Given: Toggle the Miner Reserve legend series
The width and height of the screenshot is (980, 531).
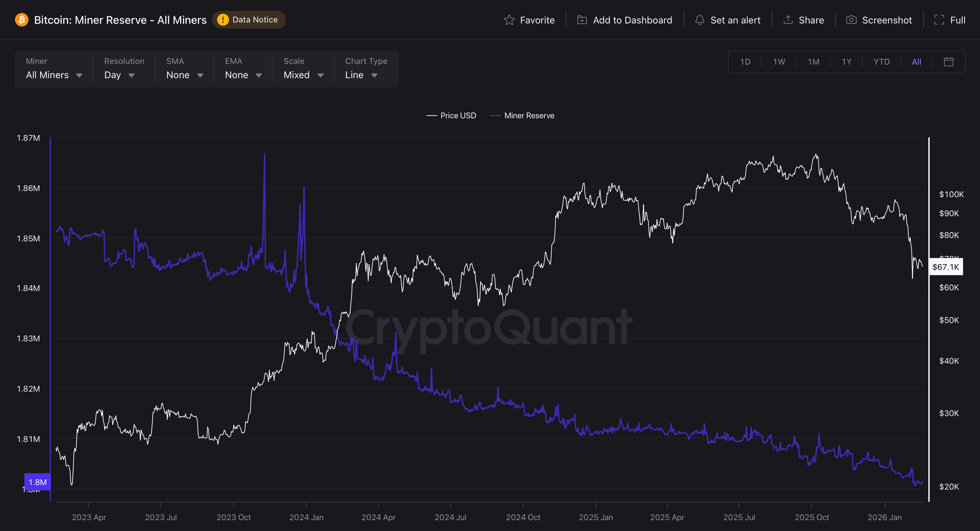Looking at the screenshot, I should [522, 116].
